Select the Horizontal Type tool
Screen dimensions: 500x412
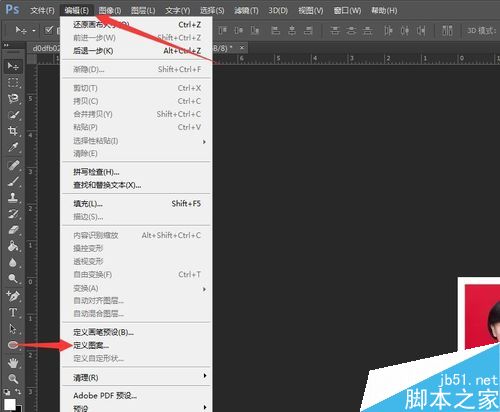pos(13,313)
